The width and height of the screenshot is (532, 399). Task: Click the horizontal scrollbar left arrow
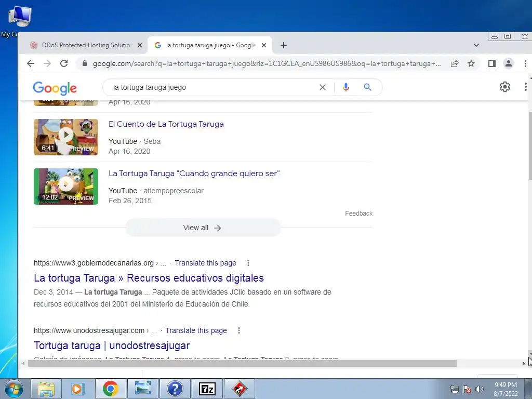pyautogui.click(x=23, y=363)
